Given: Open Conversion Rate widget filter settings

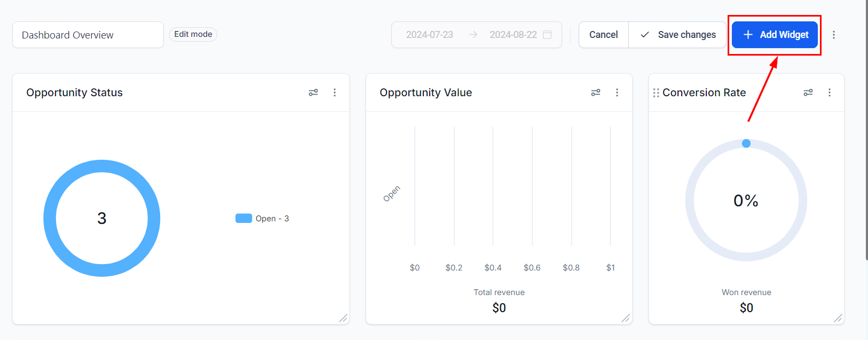Looking at the screenshot, I should pos(808,92).
